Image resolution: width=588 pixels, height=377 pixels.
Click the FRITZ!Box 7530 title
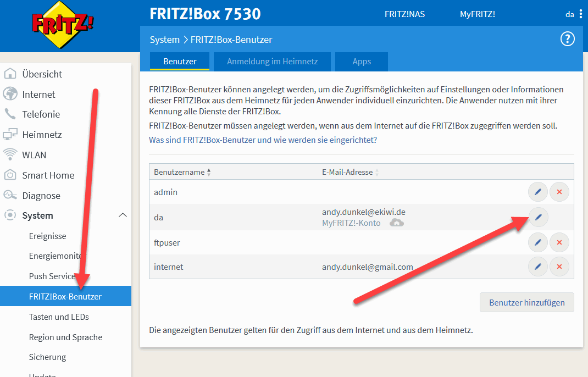[x=205, y=14]
